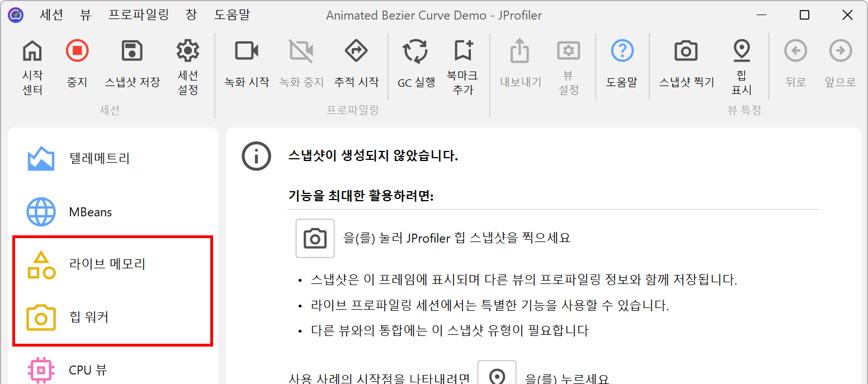868x384 pixels.
Task: Open 힙 워커 sidebar section
Action: (112, 317)
